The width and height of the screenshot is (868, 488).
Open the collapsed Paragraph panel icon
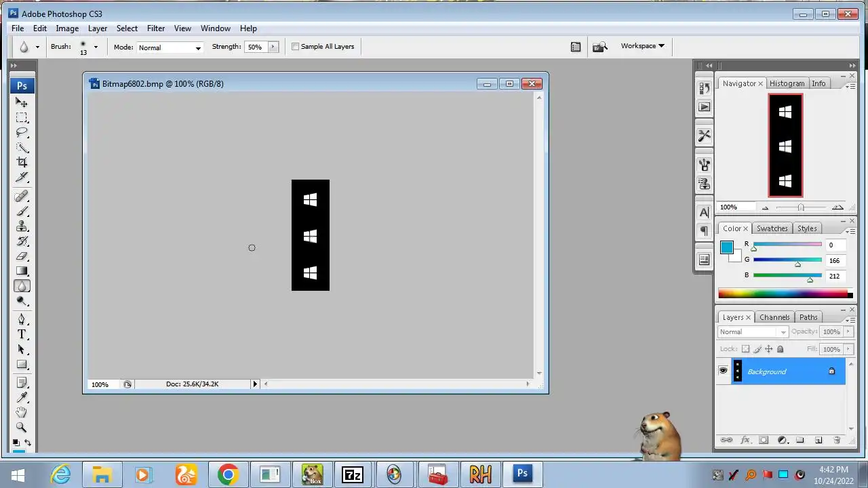[x=704, y=231]
